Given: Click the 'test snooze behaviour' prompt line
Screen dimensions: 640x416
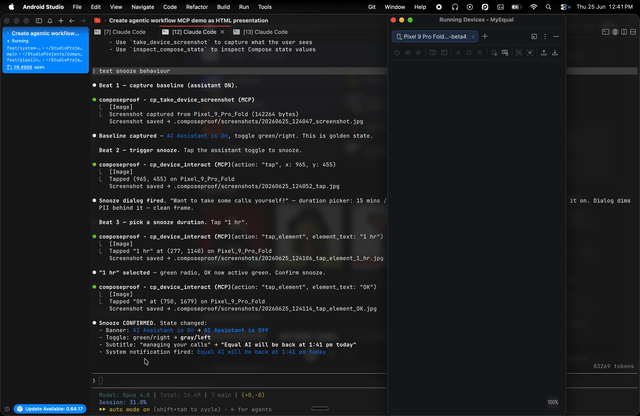Looking at the screenshot, I should click(240, 71).
